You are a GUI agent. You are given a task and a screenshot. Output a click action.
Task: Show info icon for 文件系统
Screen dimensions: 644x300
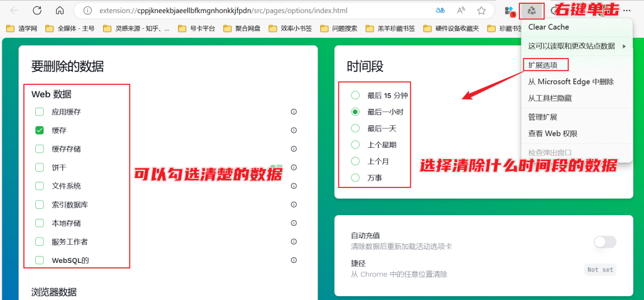click(294, 186)
